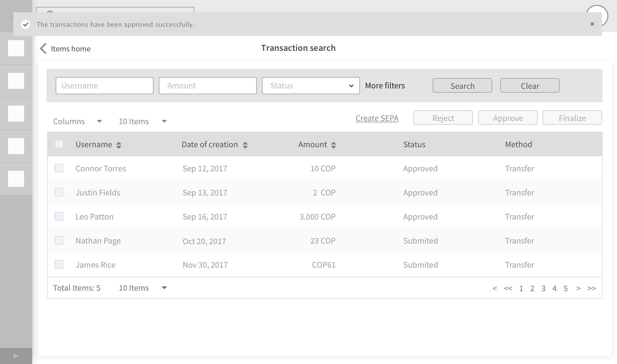Open bottom 10 Items page-size dropdown
The height and width of the screenshot is (364, 617).
pos(143,288)
